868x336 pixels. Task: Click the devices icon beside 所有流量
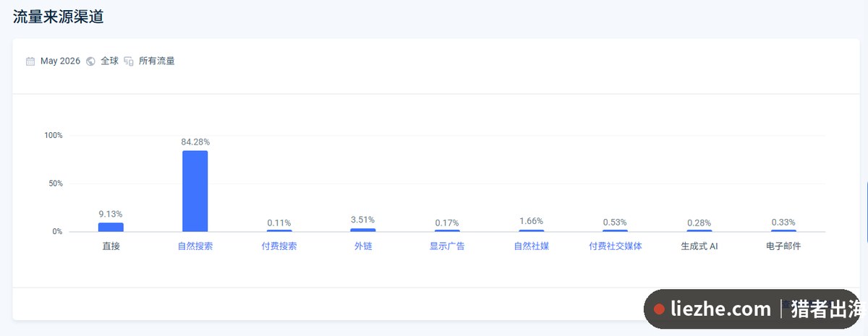(129, 61)
